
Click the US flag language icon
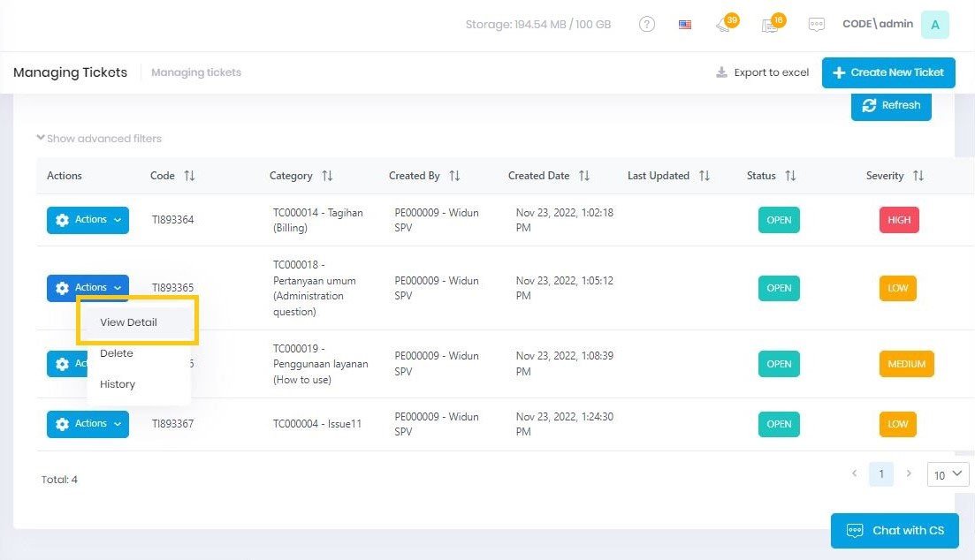click(x=685, y=25)
